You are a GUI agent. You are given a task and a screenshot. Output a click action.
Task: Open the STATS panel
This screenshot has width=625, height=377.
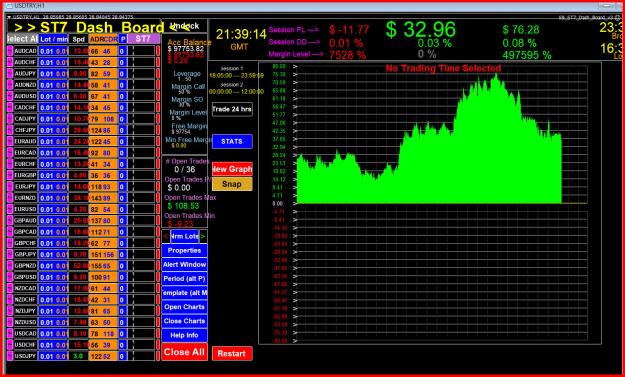pos(232,141)
